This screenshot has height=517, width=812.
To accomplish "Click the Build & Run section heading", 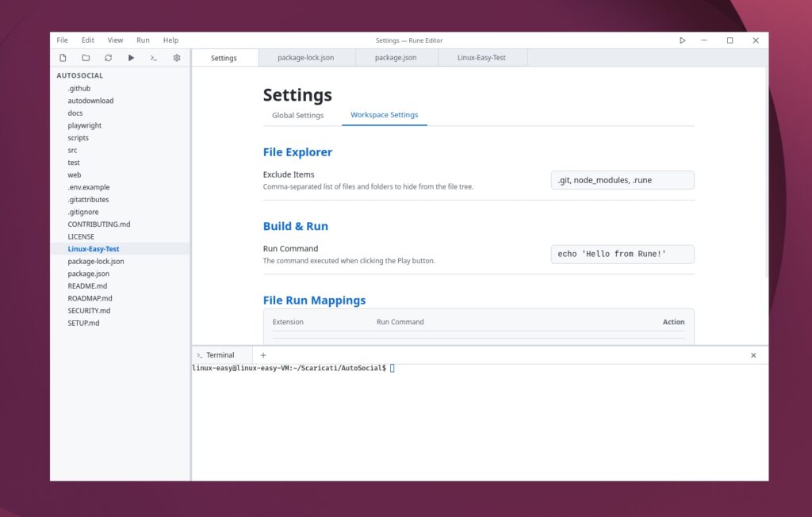I will click(x=296, y=226).
